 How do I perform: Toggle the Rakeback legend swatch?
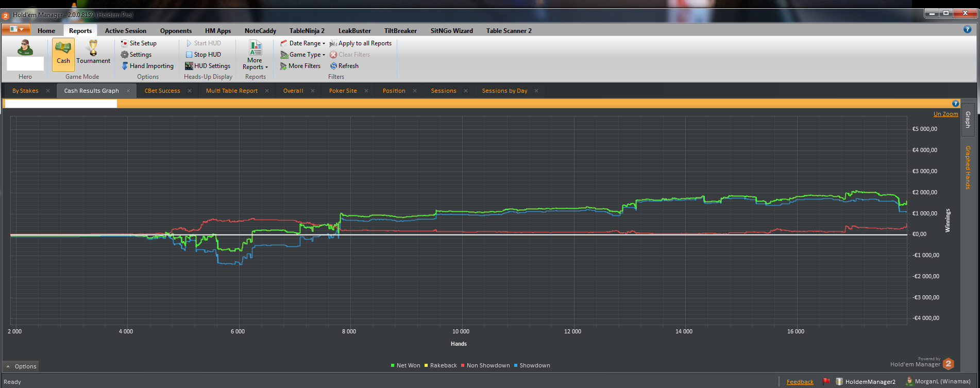tap(426, 365)
